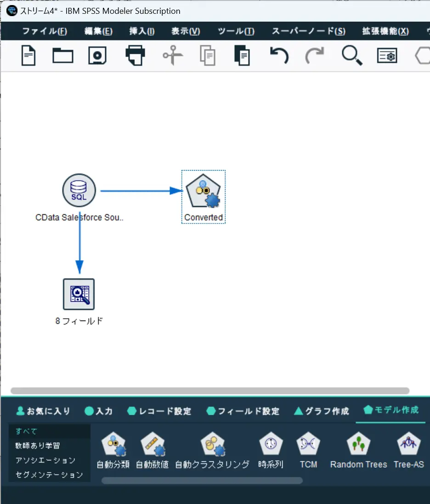Click the new stream document icon

point(28,56)
